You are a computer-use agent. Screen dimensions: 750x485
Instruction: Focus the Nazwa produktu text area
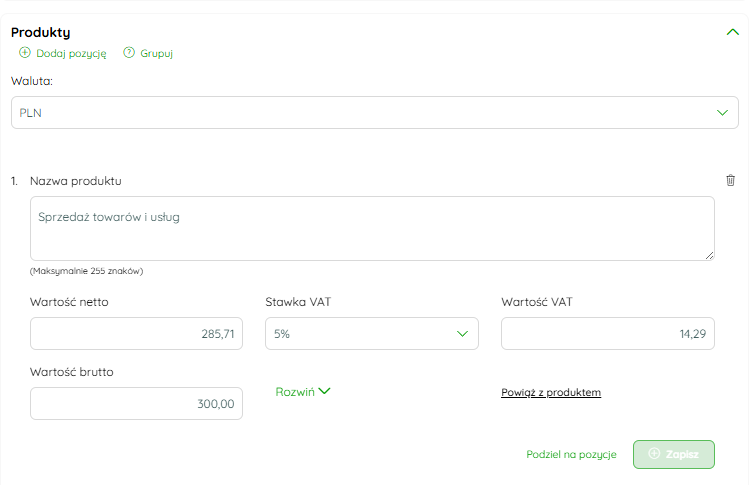[372, 228]
